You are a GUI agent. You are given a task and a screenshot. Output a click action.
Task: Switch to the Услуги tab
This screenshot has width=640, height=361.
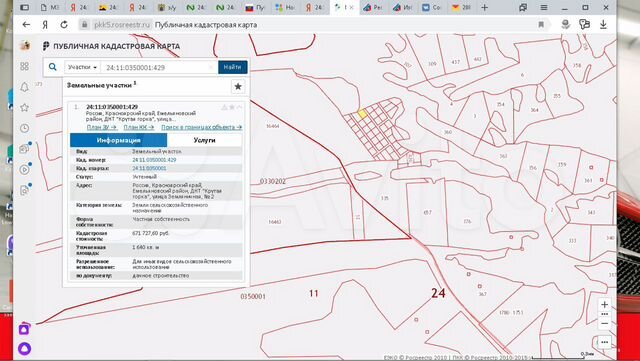204,140
